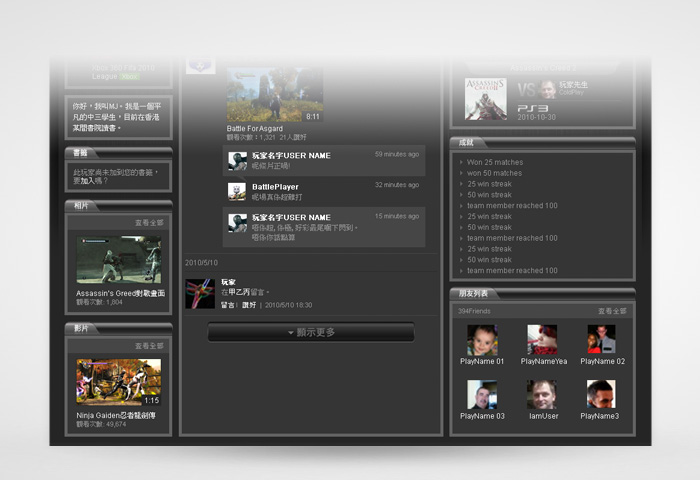View all photos via 查看全部 in 相片

[149, 223]
